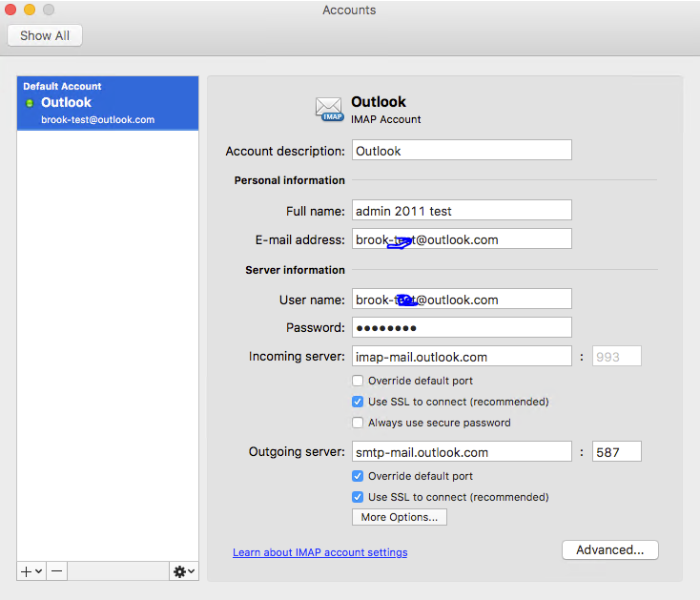Click the red close window button
This screenshot has height=600, width=700.
[10, 10]
